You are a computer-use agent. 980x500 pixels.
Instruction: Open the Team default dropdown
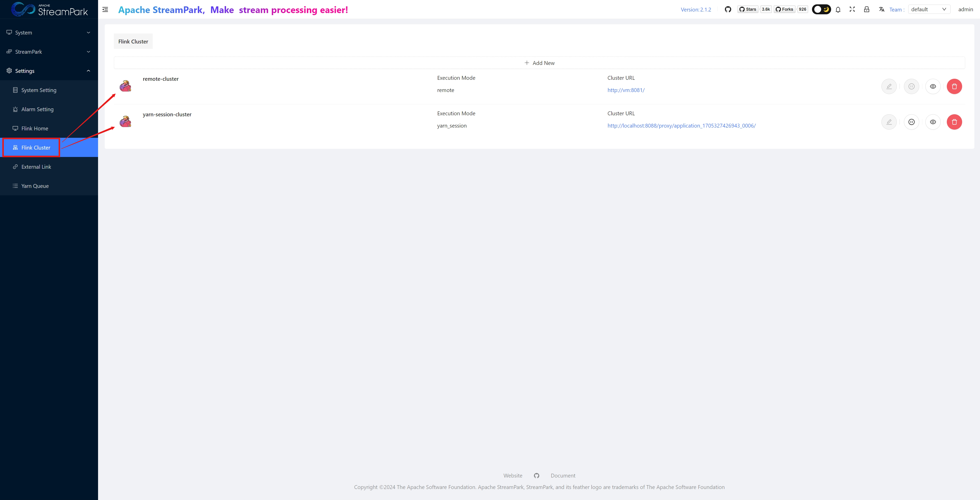coord(929,9)
